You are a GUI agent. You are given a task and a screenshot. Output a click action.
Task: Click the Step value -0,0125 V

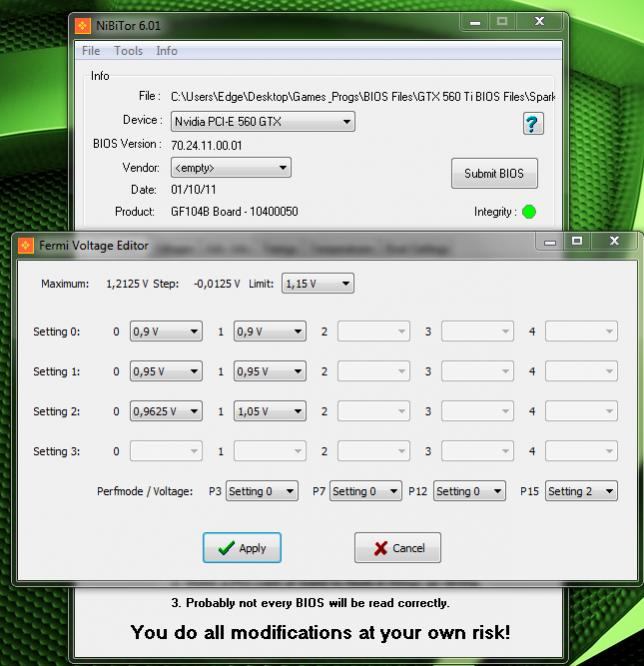[217, 284]
